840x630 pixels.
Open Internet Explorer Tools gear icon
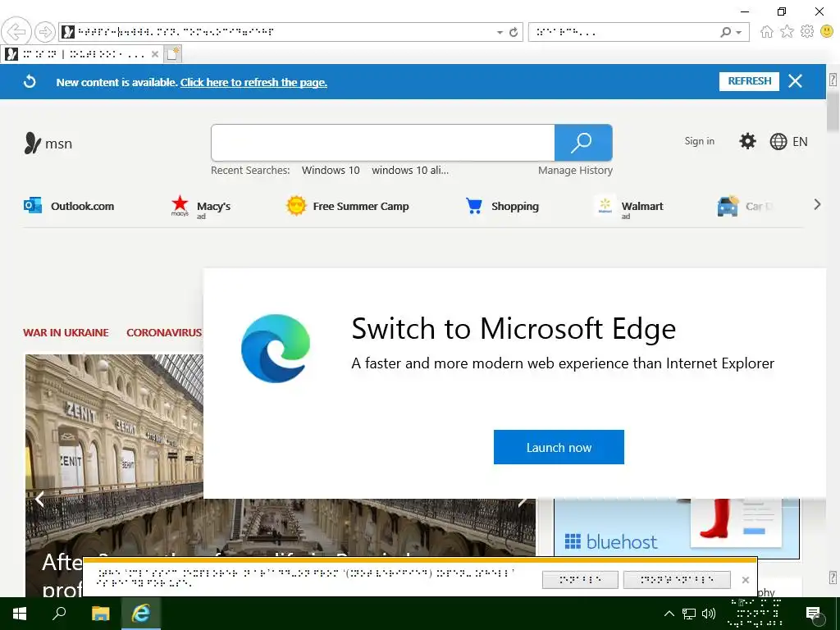coord(807,31)
